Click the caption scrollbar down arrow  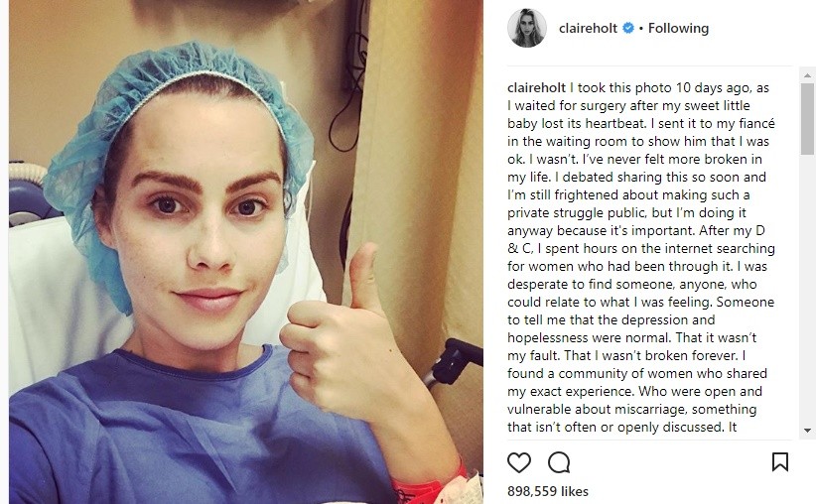click(x=807, y=431)
